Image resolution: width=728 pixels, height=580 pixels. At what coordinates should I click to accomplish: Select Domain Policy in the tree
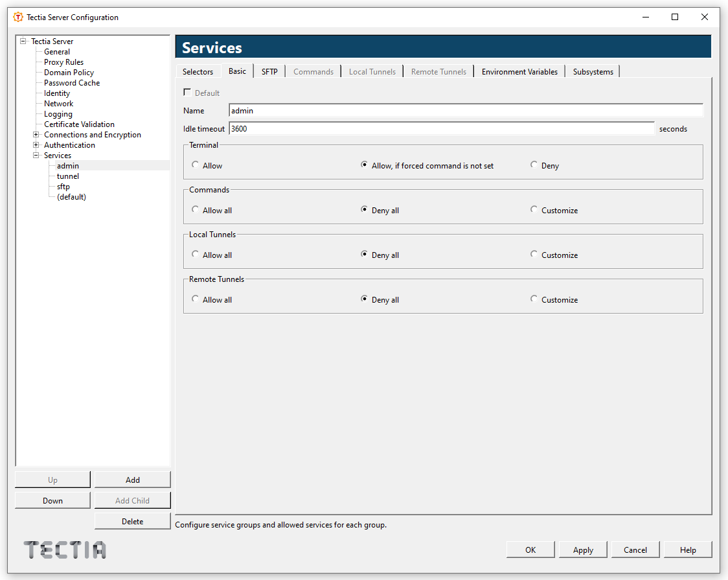pos(69,73)
